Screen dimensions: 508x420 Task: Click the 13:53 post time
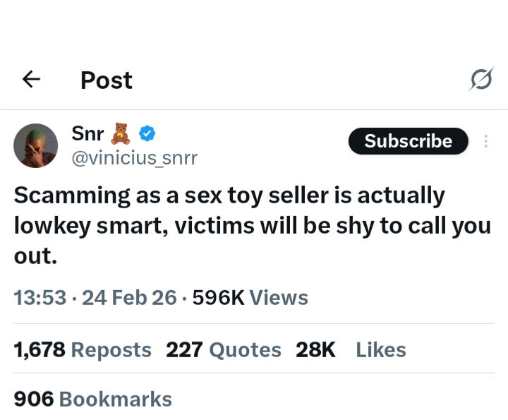click(42, 298)
